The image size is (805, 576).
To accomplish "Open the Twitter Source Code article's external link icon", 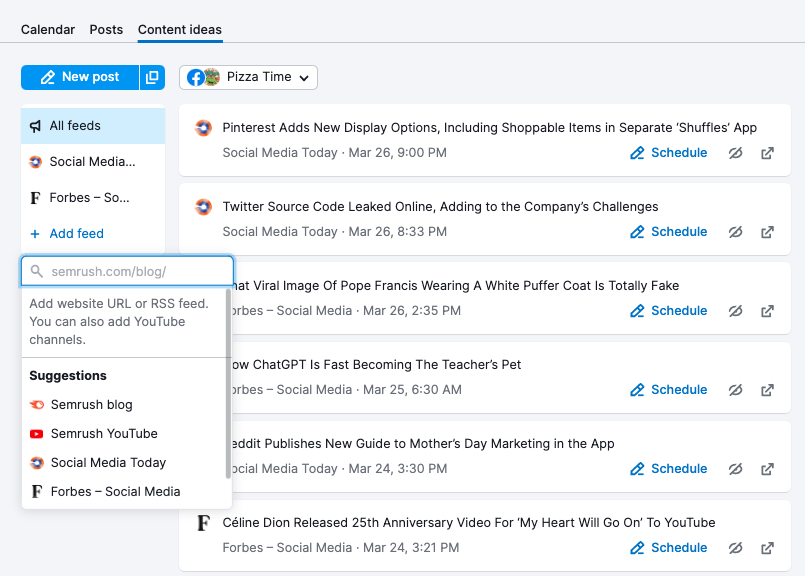I will coord(767,232).
